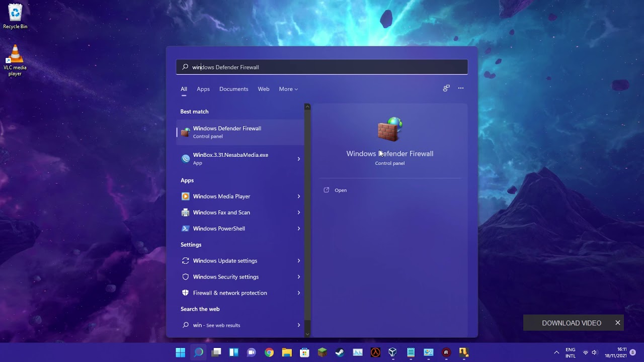This screenshot has width=644, height=362.
Task: Click the ENG INTL language indicator
Action: coord(571,352)
